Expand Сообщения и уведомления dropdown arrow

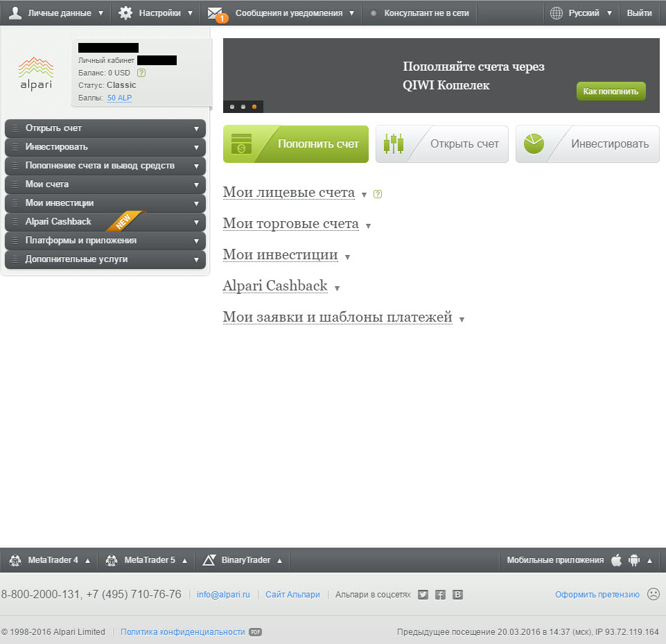pyautogui.click(x=351, y=13)
